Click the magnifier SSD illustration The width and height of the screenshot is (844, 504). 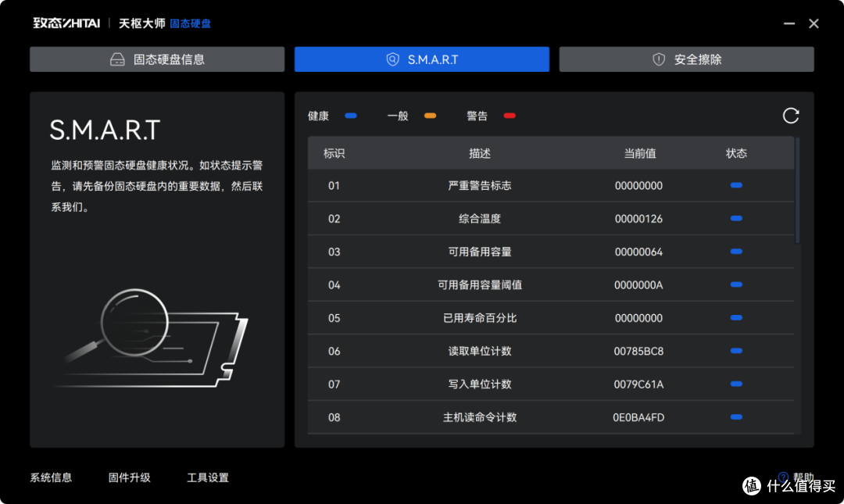coord(152,339)
